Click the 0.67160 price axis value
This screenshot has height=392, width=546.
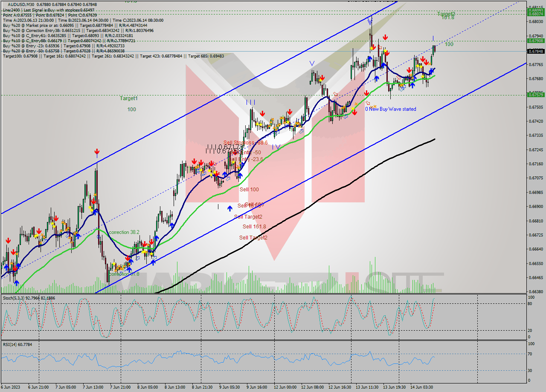536,164
